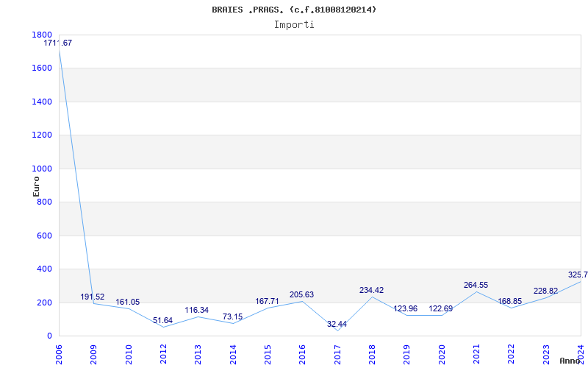
Task: Select data label 264.55
Action: click(476, 285)
